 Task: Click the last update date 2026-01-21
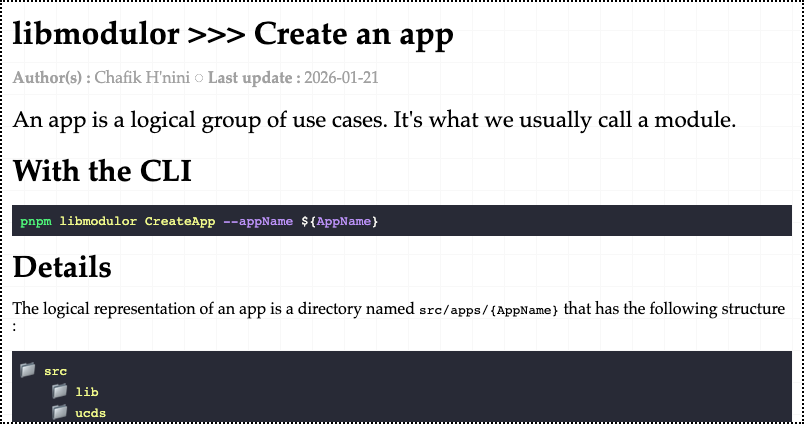click(x=341, y=78)
